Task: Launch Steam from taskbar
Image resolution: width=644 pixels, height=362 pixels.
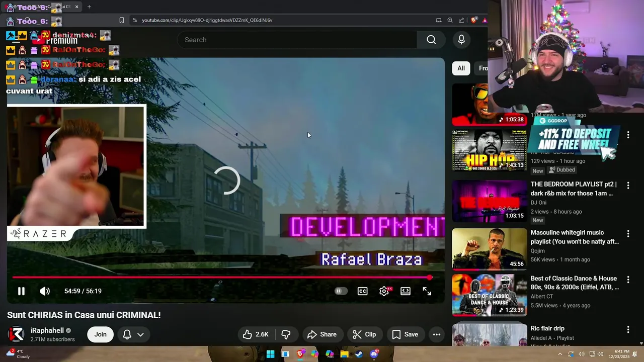Action: tap(359, 354)
